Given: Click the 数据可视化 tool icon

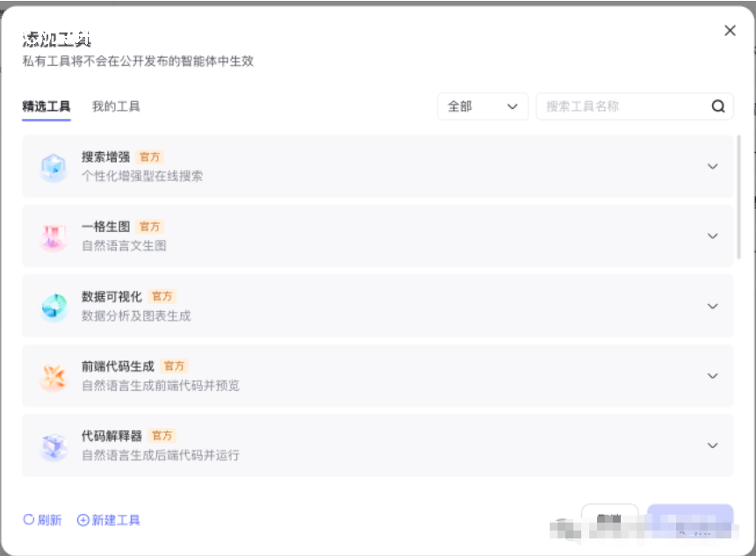Looking at the screenshot, I should tap(54, 307).
